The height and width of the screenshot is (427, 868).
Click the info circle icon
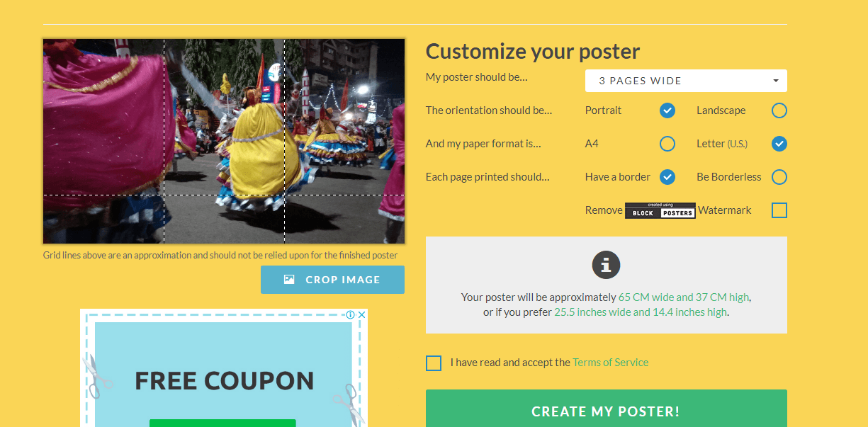(x=606, y=265)
